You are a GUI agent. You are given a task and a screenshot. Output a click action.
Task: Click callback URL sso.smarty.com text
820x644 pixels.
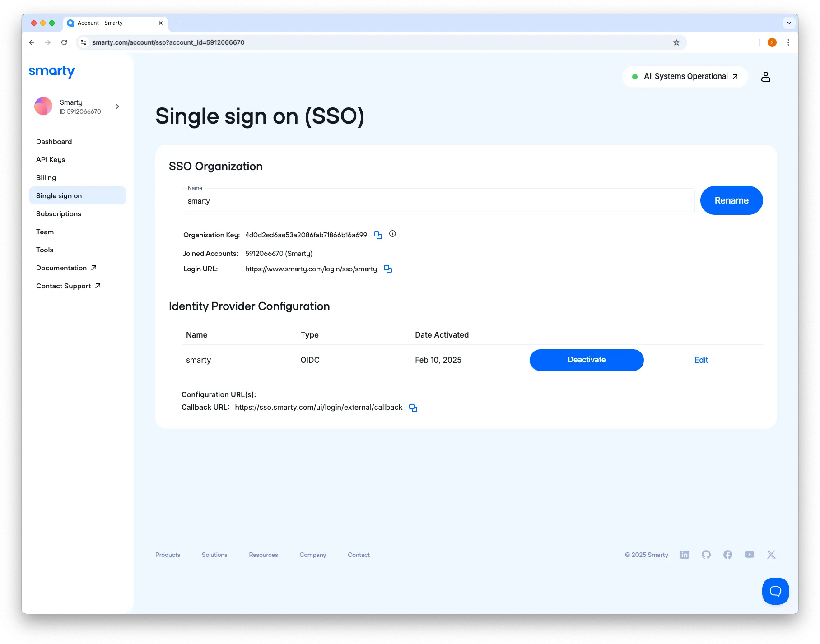click(x=319, y=408)
